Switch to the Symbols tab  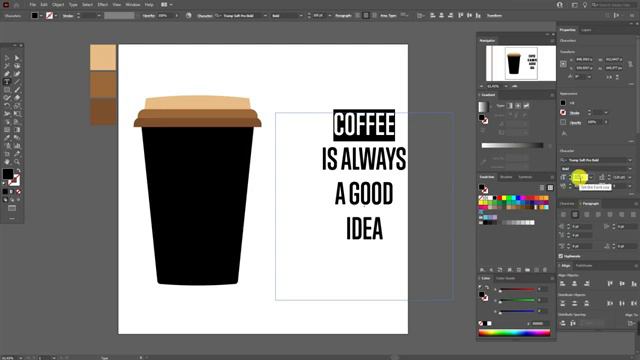point(525,177)
